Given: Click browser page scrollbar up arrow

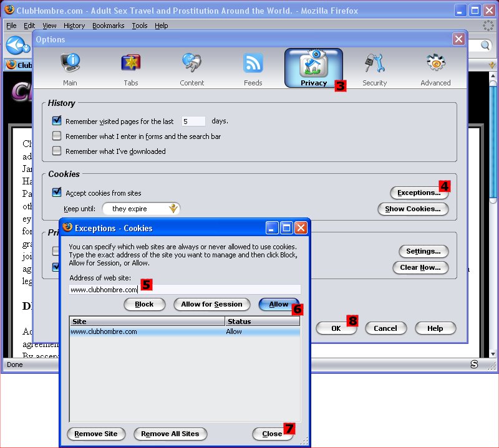Looking at the screenshot, I should tap(493, 75).
